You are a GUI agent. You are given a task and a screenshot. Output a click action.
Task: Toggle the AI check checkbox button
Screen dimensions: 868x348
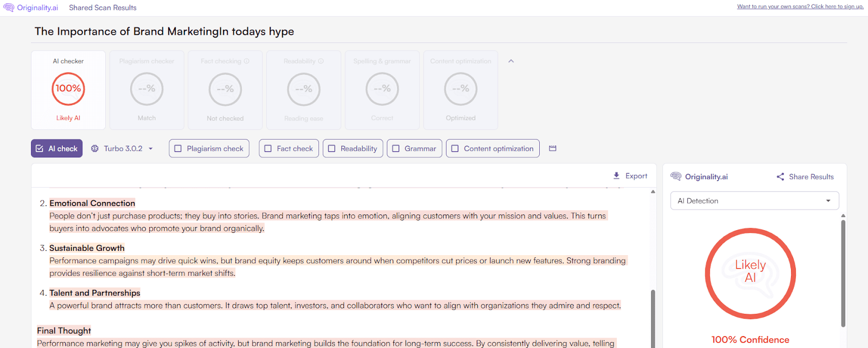pyautogui.click(x=56, y=148)
